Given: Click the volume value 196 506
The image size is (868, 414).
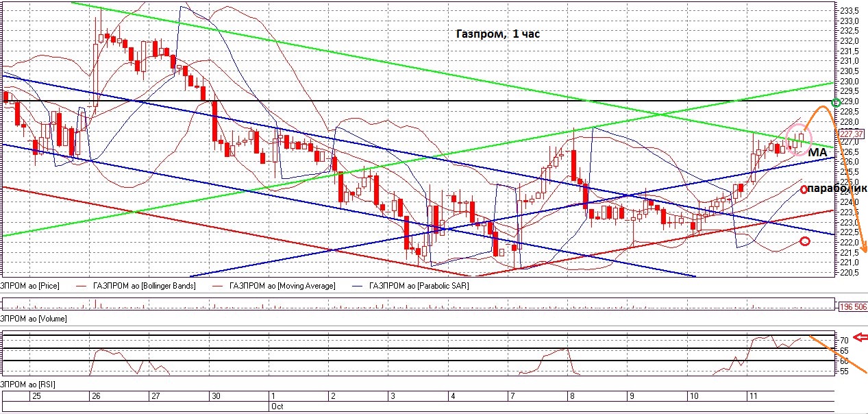Looking at the screenshot, I should [854, 307].
